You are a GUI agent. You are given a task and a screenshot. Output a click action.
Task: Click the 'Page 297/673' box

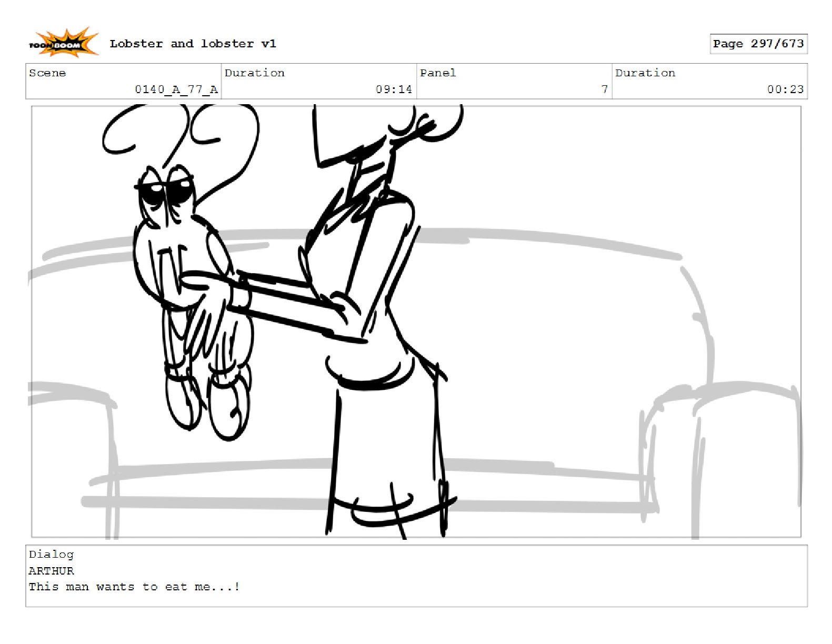[x=758, y=44]
